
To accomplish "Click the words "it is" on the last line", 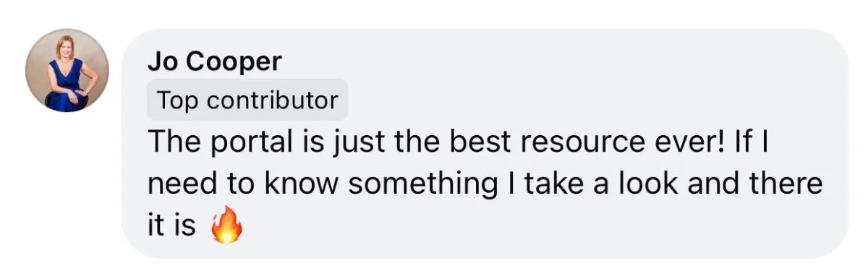I will 172,225.
